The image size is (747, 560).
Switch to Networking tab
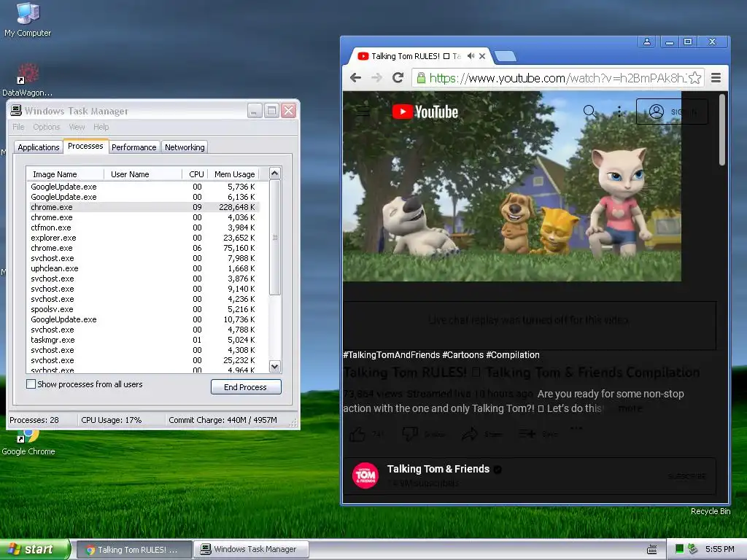[x=185, y=147]
